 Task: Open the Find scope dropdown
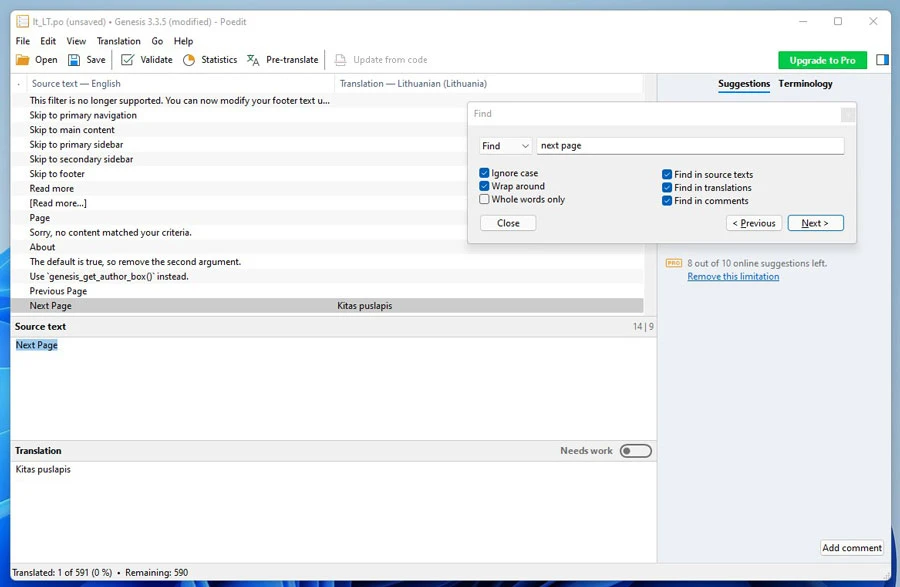click(505, 145)
